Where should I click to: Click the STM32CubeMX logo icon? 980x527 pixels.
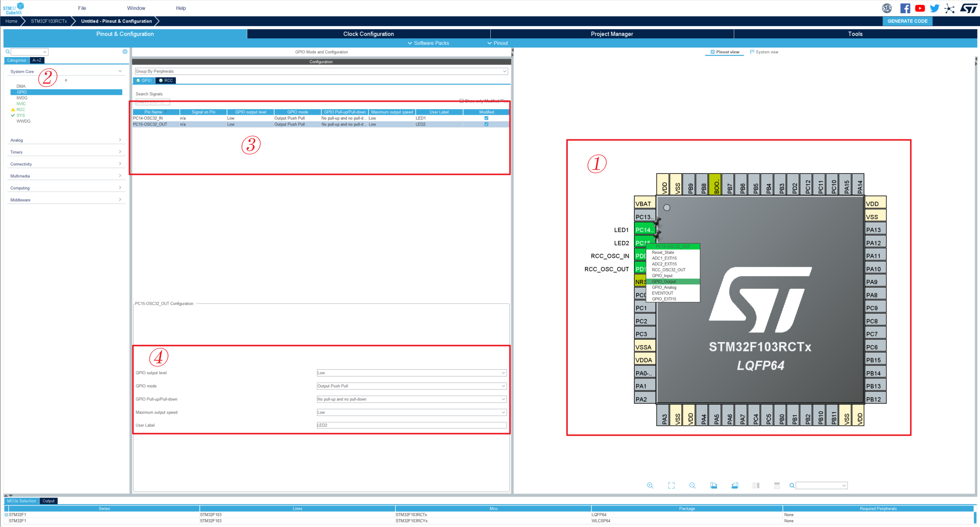(13, 8)
